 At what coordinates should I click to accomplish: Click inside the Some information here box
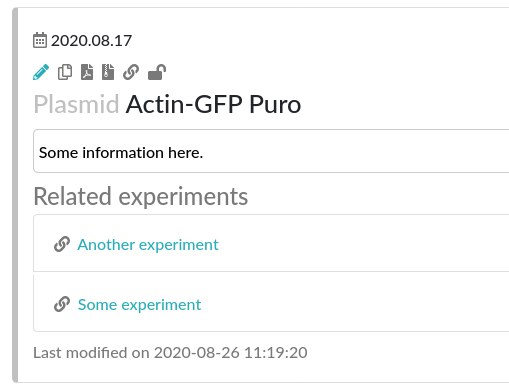tap(271, 151)
